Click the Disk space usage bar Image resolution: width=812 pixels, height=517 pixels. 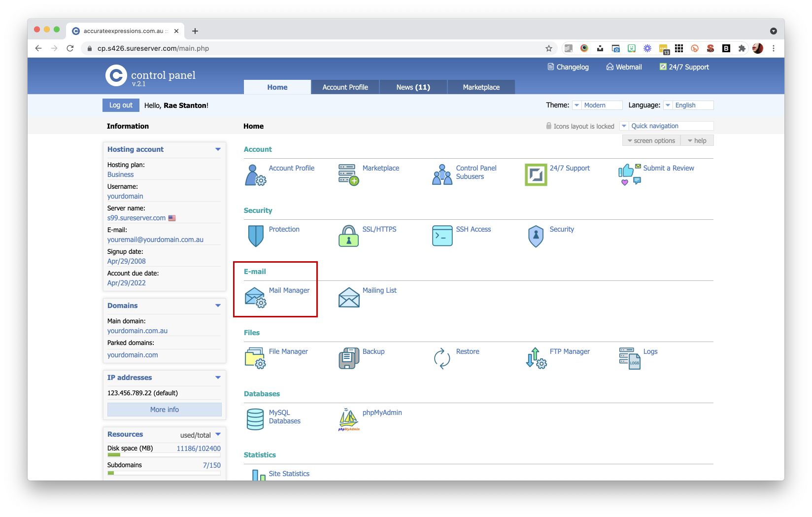point(164,455)
